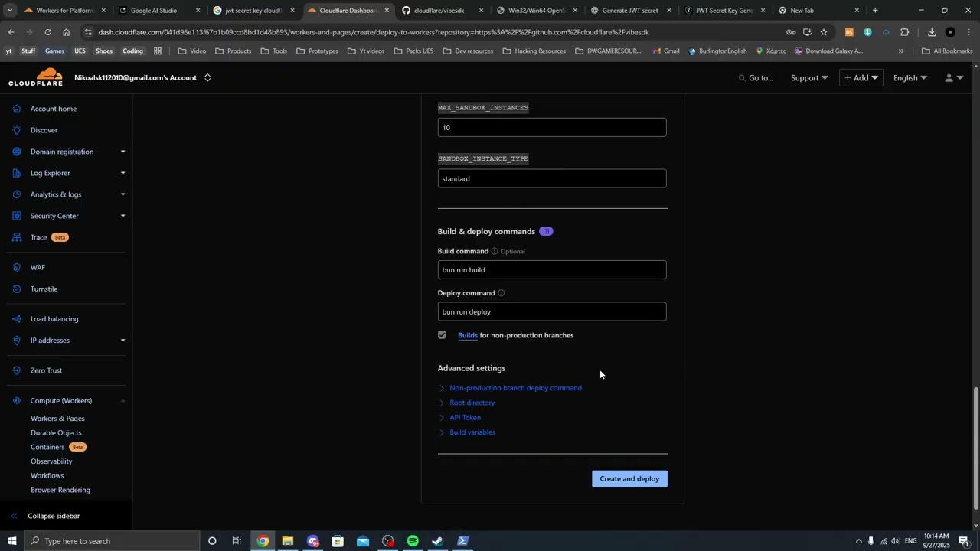
Task: Open Spotify from the taskbar
Action: (413, 541)
